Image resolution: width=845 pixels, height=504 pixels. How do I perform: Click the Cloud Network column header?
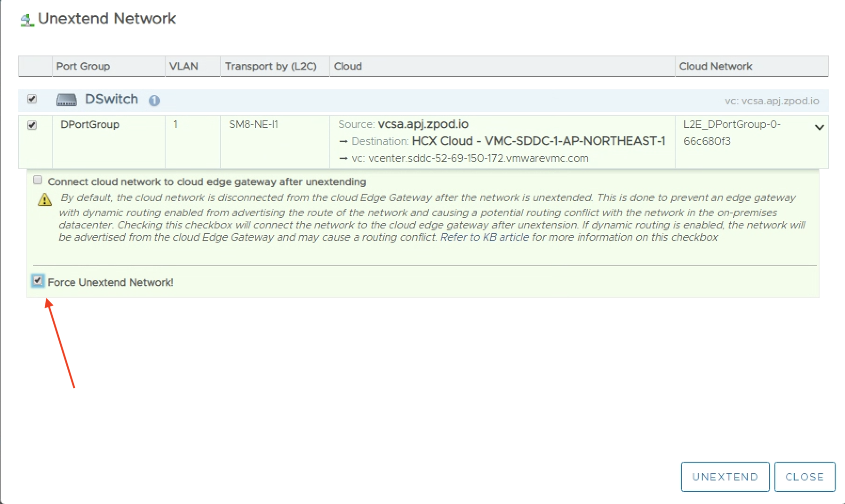pyautogui.click(x=715, y=66)
